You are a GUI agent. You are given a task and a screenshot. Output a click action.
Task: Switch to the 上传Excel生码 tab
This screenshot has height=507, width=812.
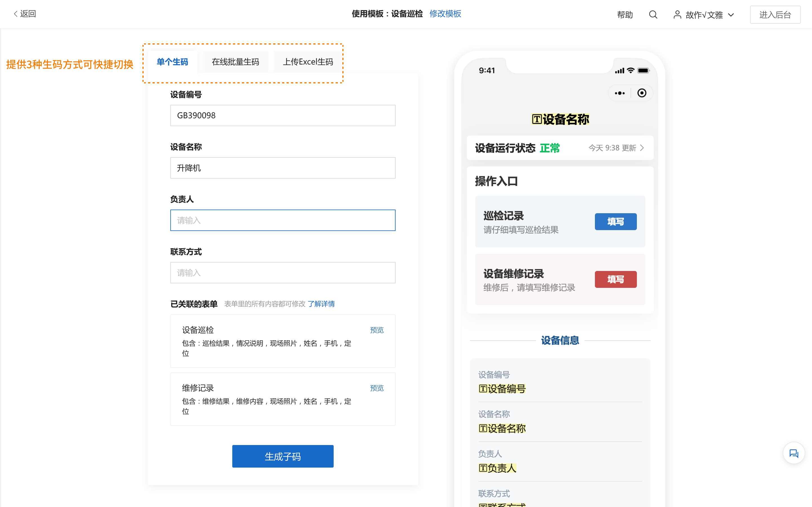308,62
